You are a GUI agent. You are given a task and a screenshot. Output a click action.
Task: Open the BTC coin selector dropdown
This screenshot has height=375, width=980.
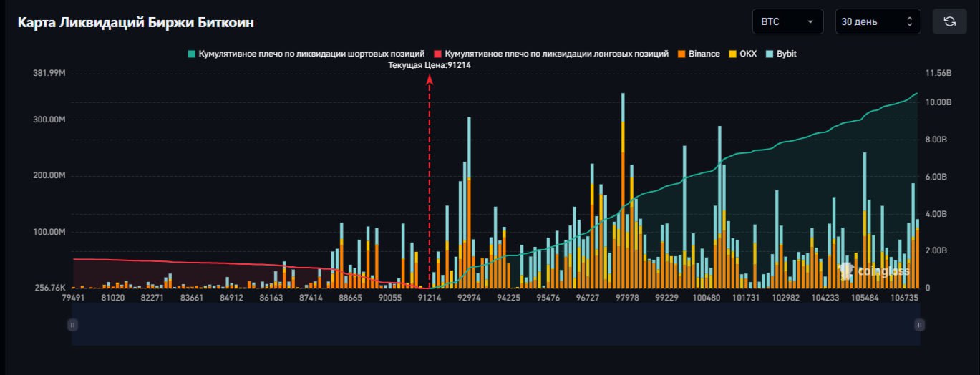click(x=787, y=21)
